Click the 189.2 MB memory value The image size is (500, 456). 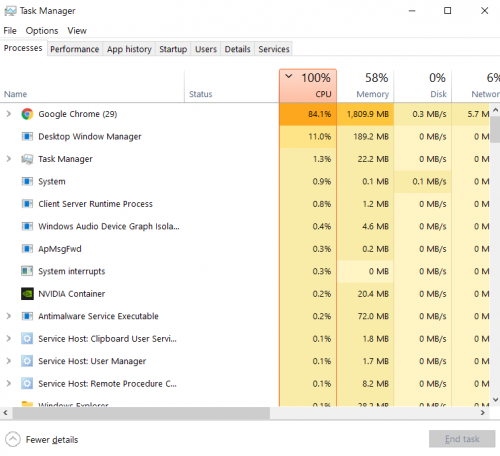pyautogui.click(x=371, y=136)
